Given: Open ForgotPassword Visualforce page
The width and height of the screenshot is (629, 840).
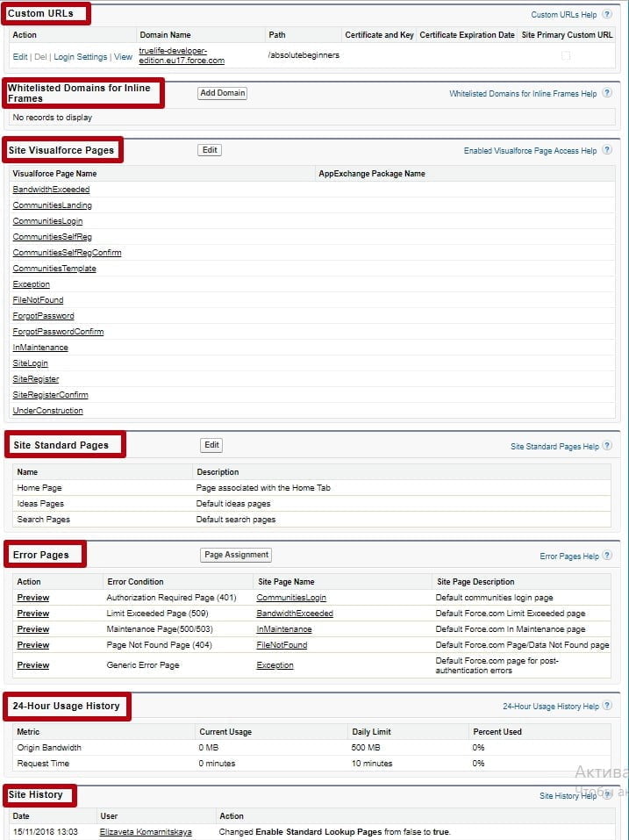Looking at the screenshot, I should 43,316.
